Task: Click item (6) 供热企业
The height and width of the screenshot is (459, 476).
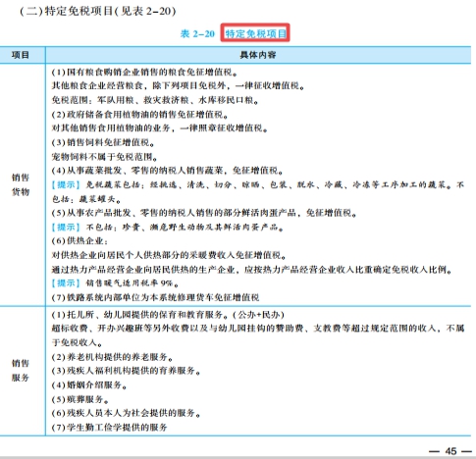Action: point(79,241)
